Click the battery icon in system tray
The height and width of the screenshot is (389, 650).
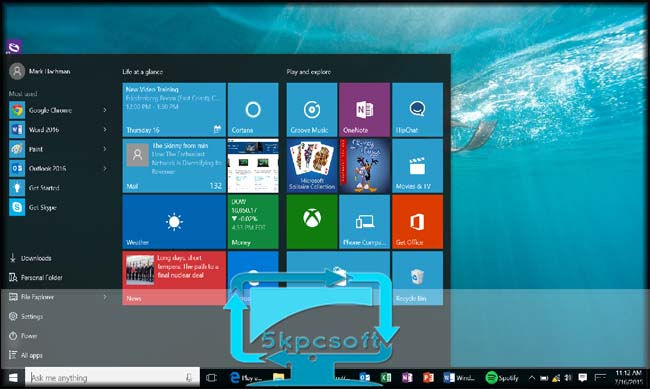(544, 378)
